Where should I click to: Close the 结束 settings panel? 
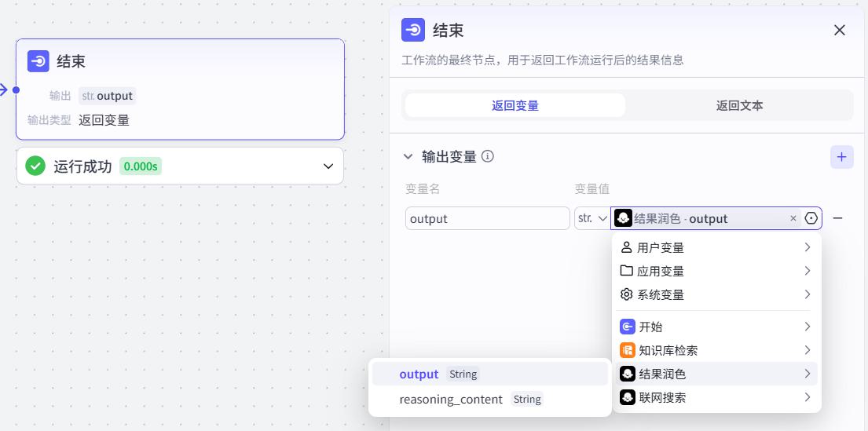839,30
